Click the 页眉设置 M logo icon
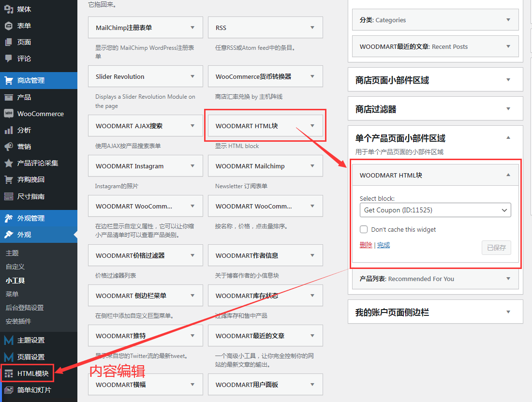This screenshot has height=402, width=532. tap(9, 357)
